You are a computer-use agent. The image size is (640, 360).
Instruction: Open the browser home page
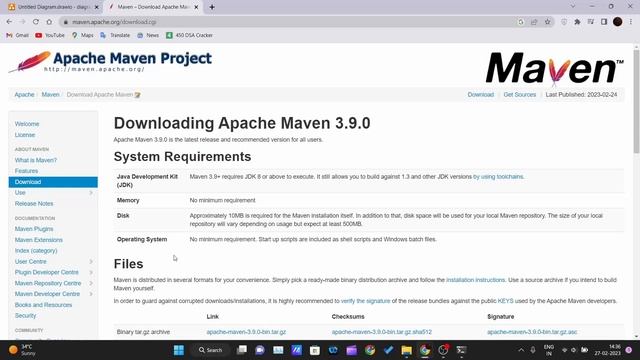point(49,22)
